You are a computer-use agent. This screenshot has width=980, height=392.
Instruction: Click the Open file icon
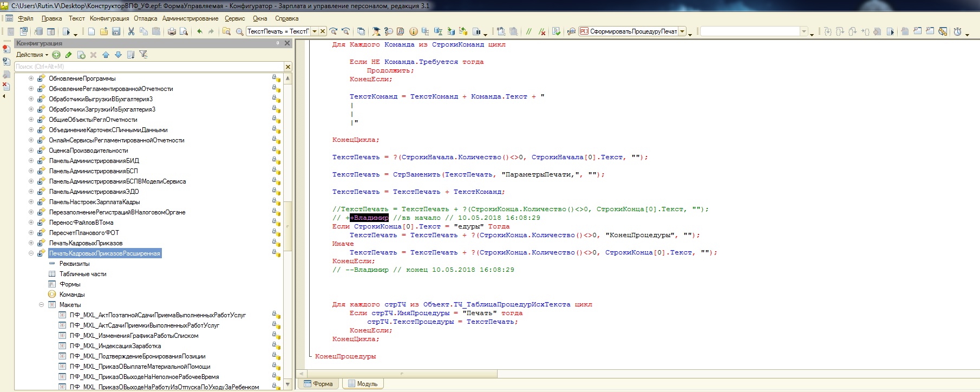pyautogui.click(x=103, y=31)
